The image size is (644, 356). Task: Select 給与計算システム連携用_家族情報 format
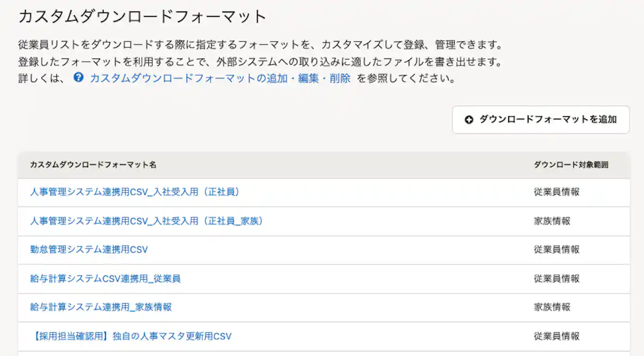pyautogui.click(x=101, y=307)
